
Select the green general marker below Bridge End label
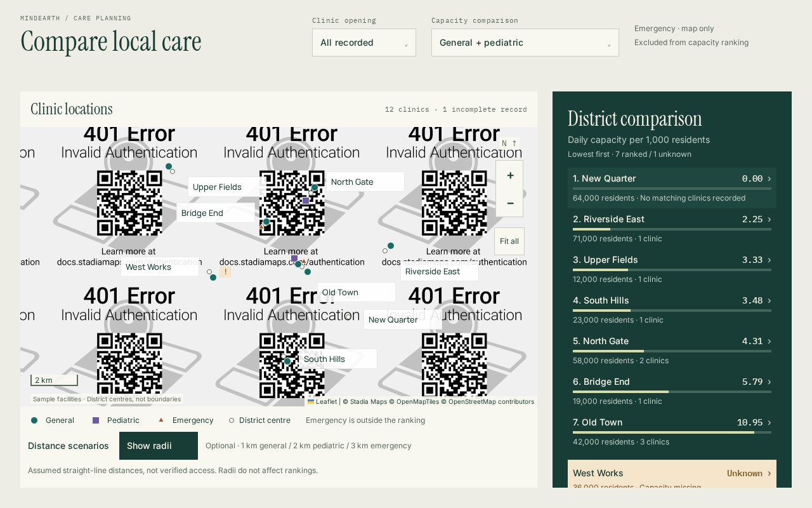(x=266, y=222)
